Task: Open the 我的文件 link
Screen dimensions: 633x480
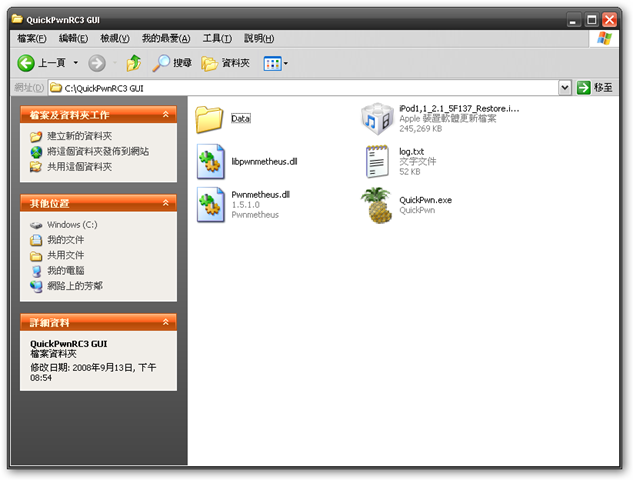Action: (x=66, y=240)
